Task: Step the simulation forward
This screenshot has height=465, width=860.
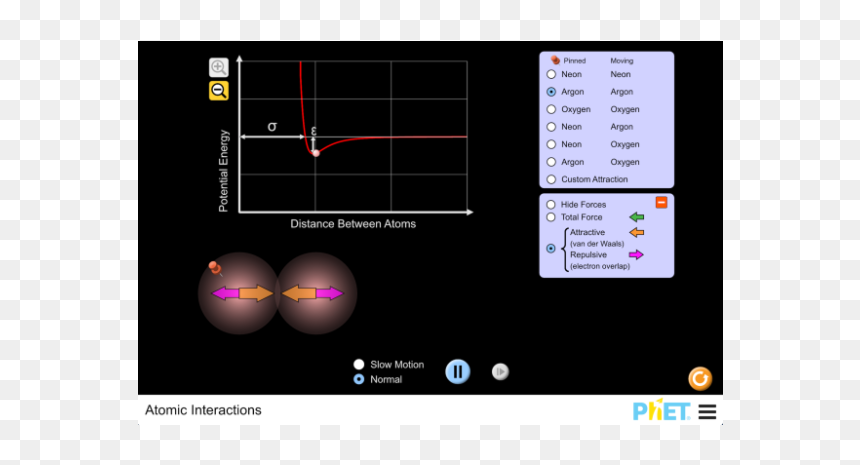Action: (x=500, y=372)
